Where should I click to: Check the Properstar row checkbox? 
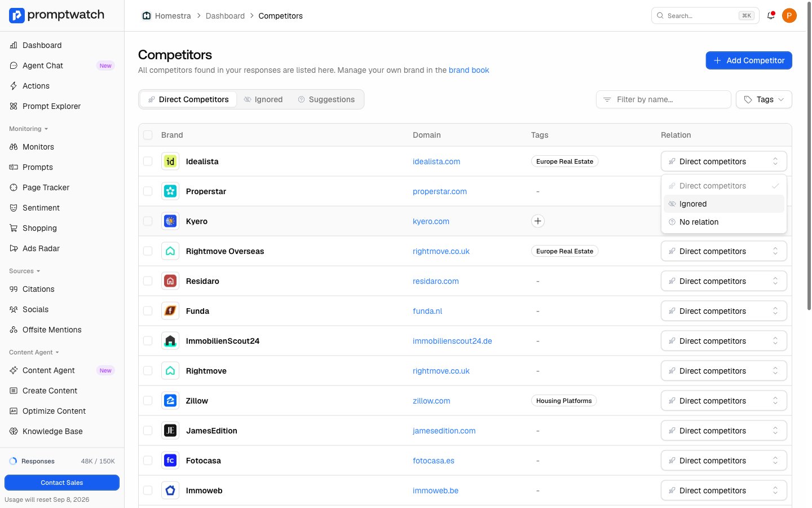click(148, 191)
